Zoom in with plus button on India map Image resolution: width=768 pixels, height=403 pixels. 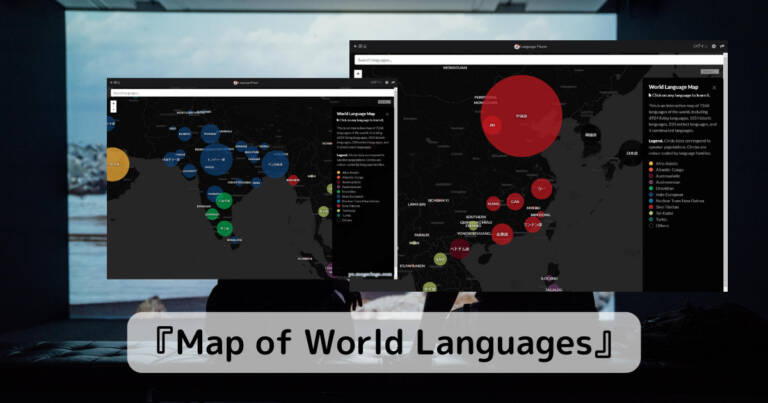[x=113, y=104]
